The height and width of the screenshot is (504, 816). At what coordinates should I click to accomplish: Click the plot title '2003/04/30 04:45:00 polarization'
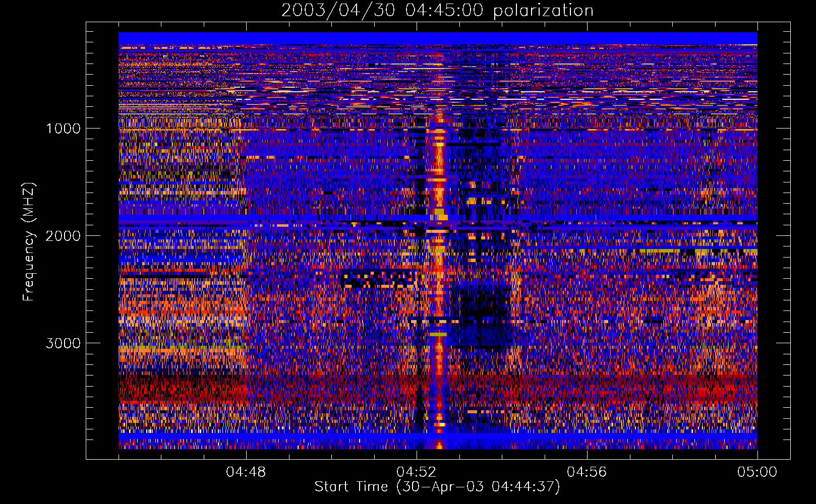pyautogui.click(x=437, y=10)
